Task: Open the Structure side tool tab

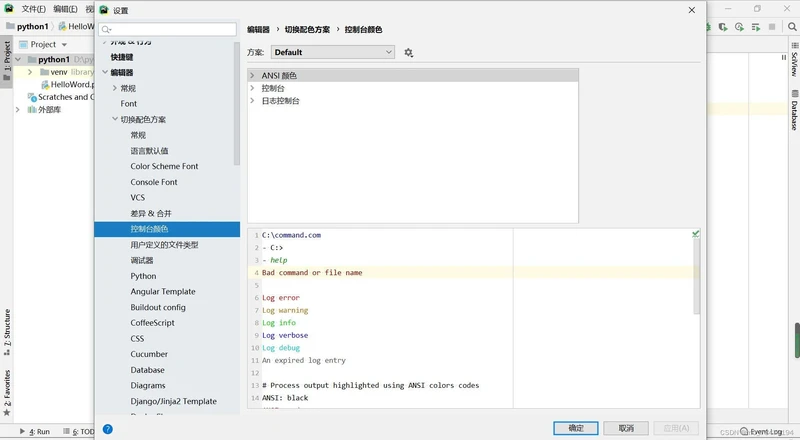Action: coord(7,332)
